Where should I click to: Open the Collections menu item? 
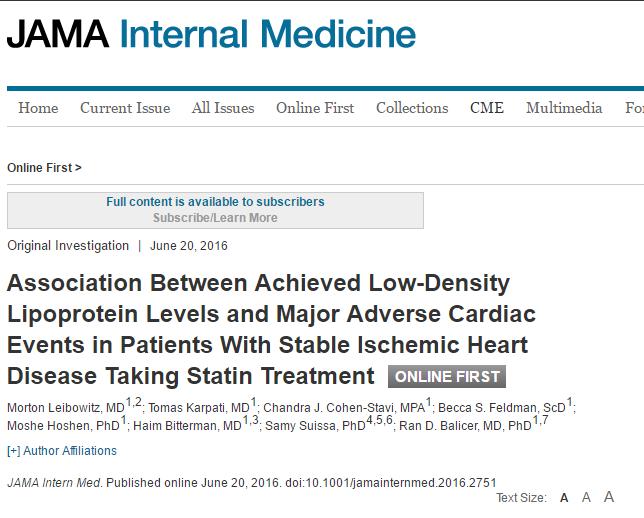click(x=412, y=108)
